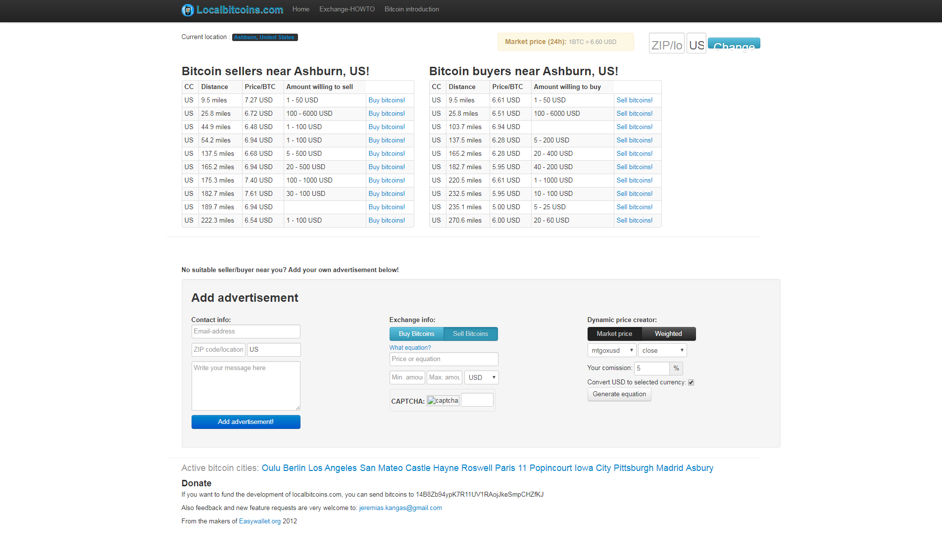The image size is (942, 560).
Task: Click the Min. amount field
Action: pyautogui.click(x=407, y=377)
